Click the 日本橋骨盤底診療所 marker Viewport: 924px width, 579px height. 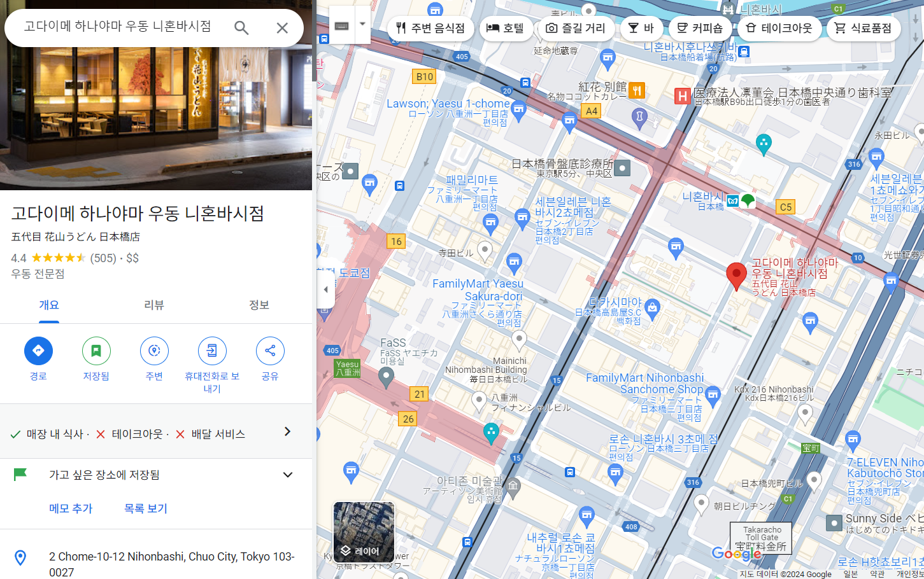623,168
